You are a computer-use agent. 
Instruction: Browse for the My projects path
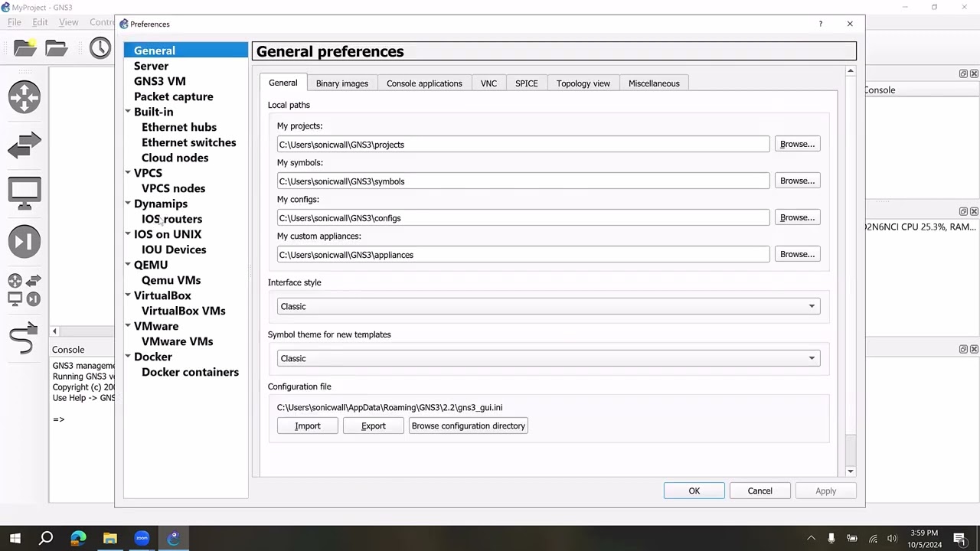click(797, 144)
